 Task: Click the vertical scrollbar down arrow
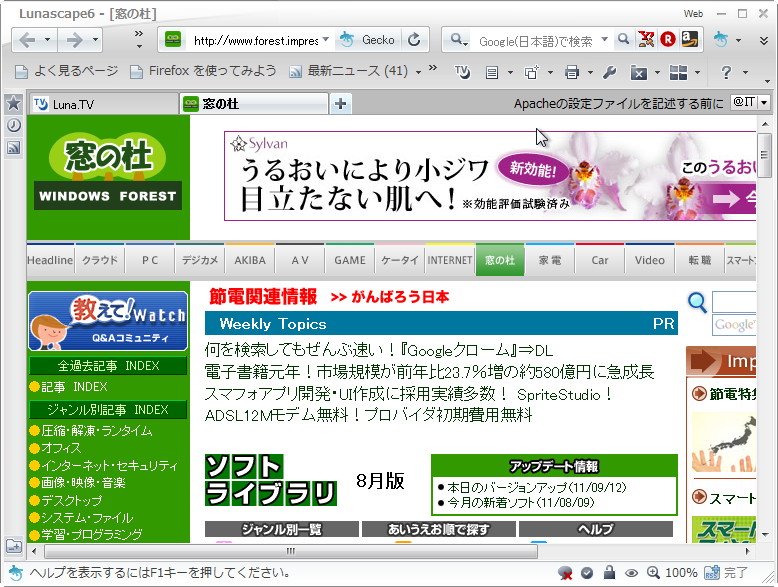coord(765,534)
